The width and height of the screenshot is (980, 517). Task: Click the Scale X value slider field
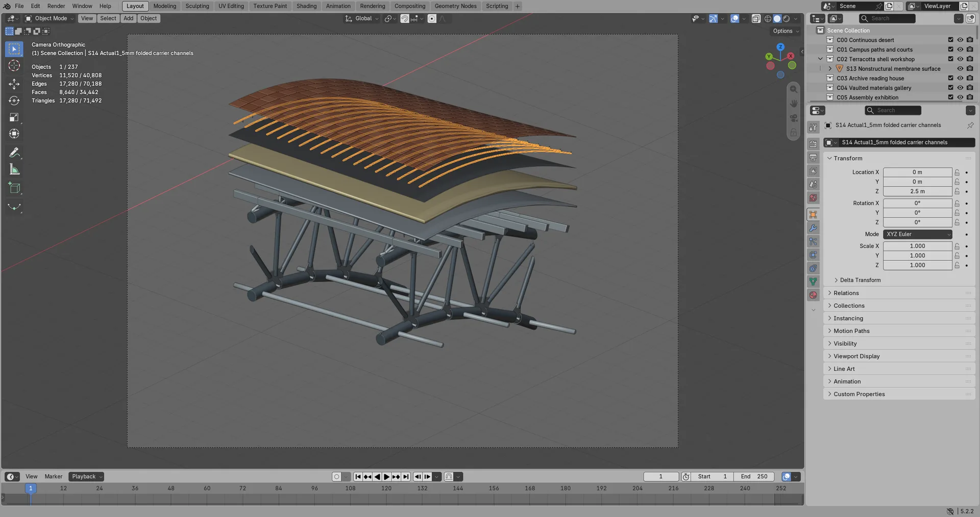tap(917, 246)
